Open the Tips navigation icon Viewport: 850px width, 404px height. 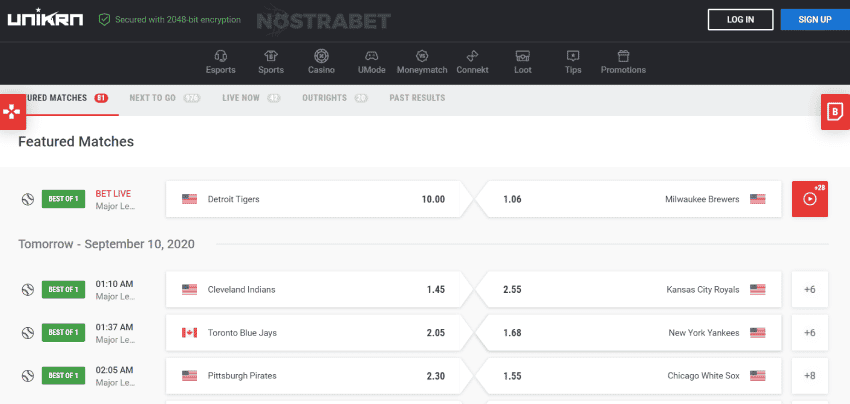click(x=572, y=56)
